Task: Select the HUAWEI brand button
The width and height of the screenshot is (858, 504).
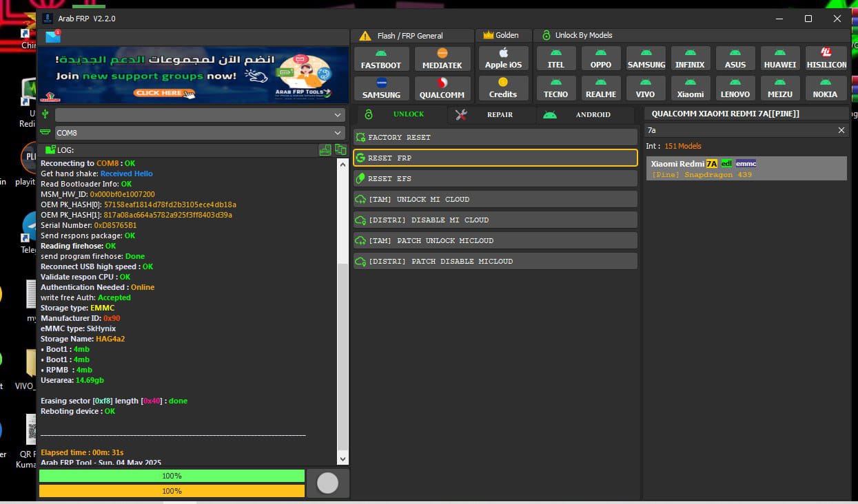Action: [x=780, y=59]
